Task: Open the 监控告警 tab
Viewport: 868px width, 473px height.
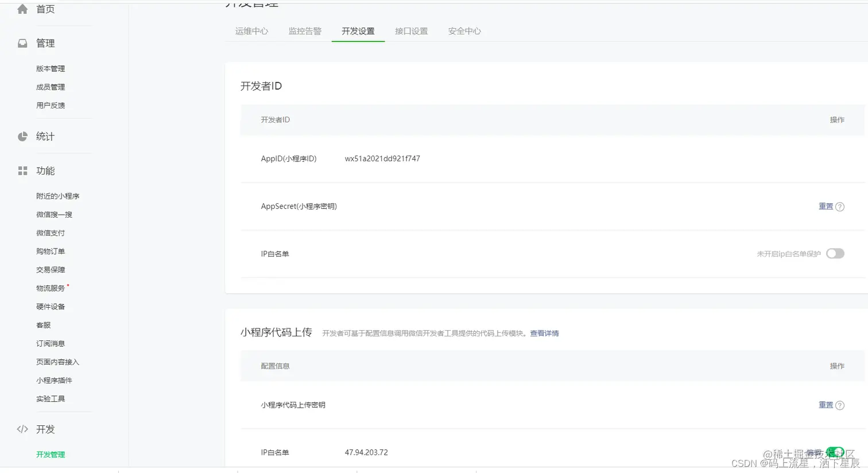Action: [x=305, y=31]
